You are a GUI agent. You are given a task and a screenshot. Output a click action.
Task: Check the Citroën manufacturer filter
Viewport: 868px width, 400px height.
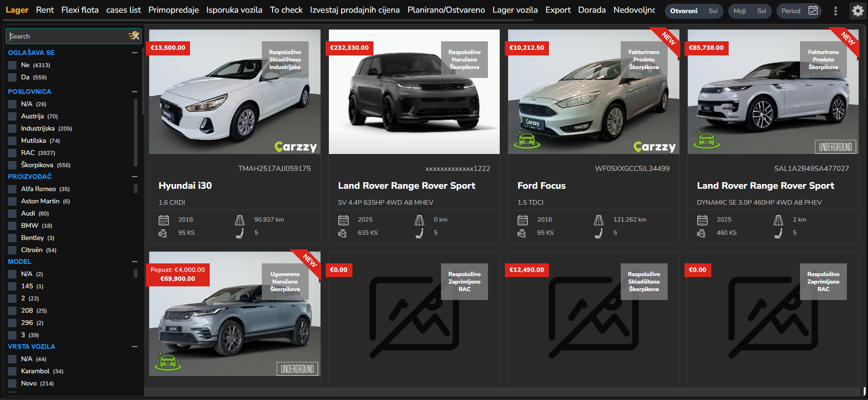12,250
